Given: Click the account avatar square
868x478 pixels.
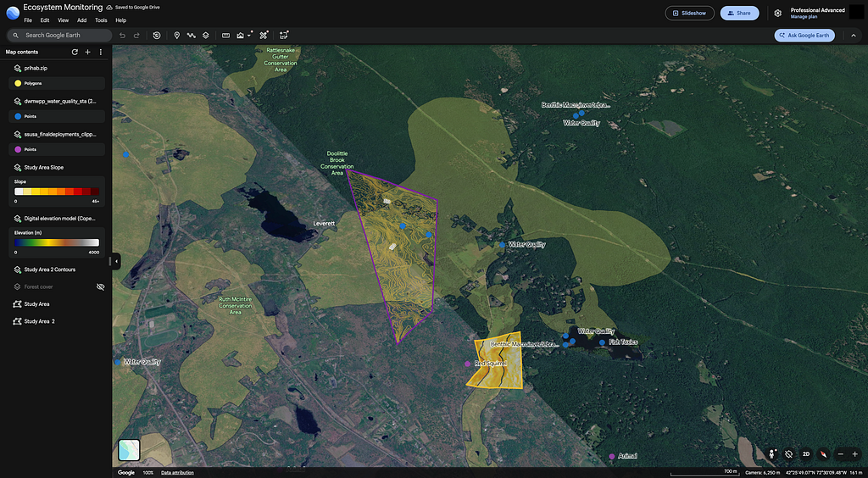Looking at the screenshot, I should click(x=856, y=12).
